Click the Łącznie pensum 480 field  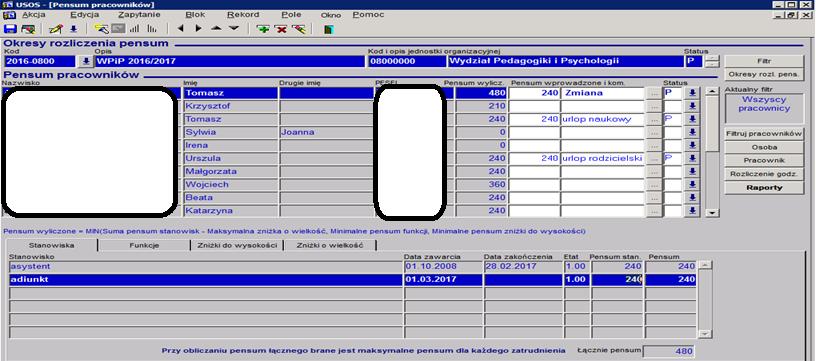[x=669, y=351]
